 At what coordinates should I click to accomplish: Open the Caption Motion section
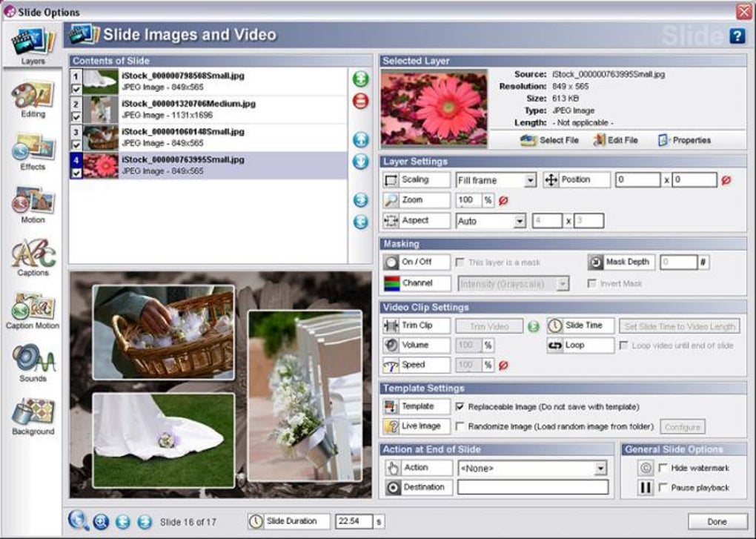(33, 311)
